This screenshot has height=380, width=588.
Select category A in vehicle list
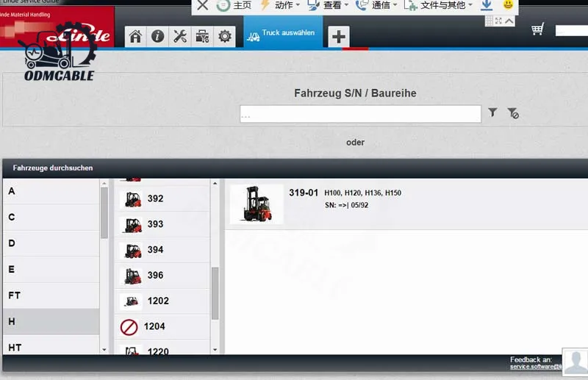[51, 191]
